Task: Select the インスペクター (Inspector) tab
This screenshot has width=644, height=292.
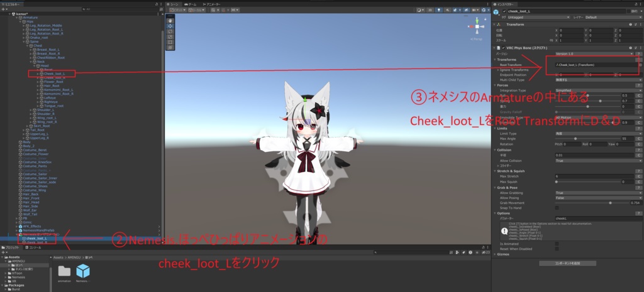Action: point(505,4)
